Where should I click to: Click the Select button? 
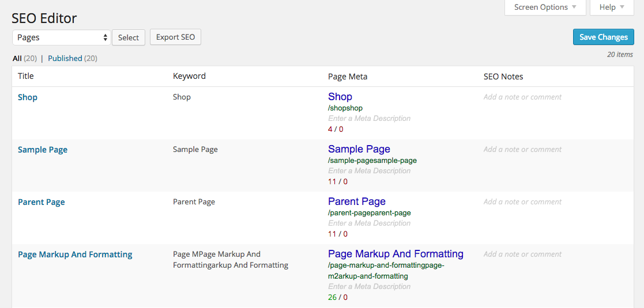coord(129,37)
